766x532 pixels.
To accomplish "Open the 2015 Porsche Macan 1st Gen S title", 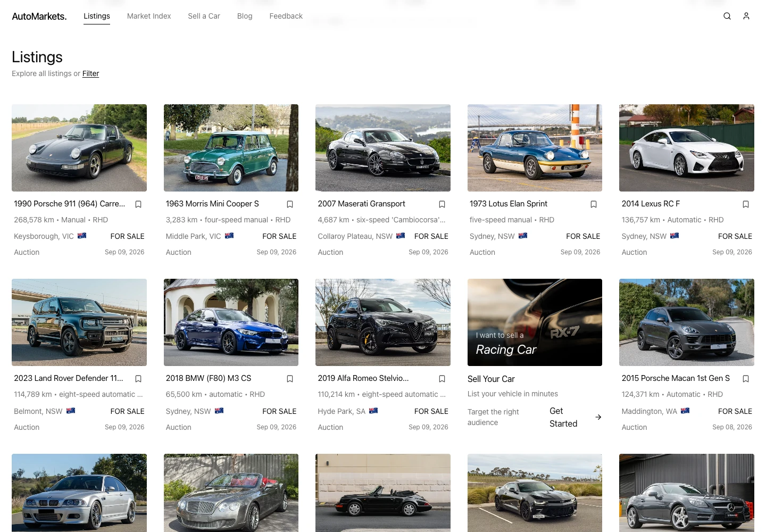I will (676, 378).
